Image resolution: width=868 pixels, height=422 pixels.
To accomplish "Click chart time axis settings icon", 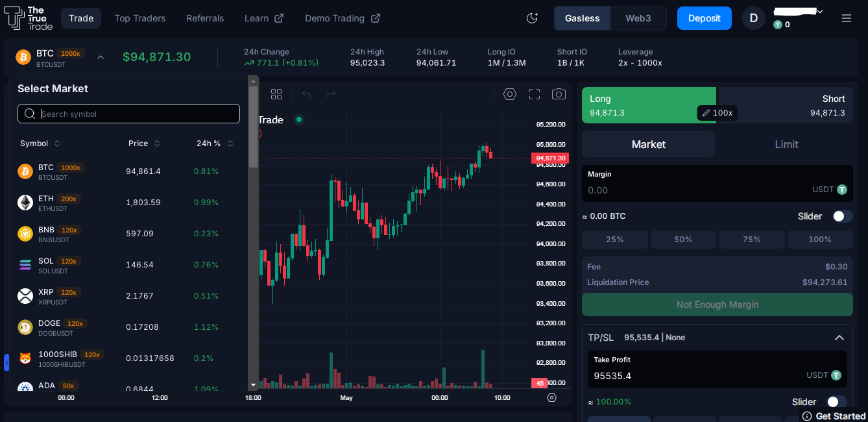I will coord(552,397).
